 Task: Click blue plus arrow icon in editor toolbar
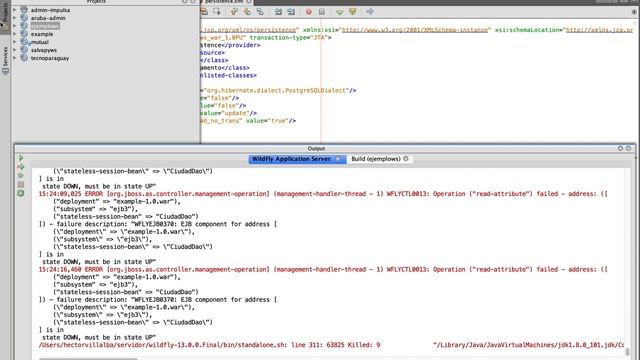pyautogui.click(x=370, y=12)
